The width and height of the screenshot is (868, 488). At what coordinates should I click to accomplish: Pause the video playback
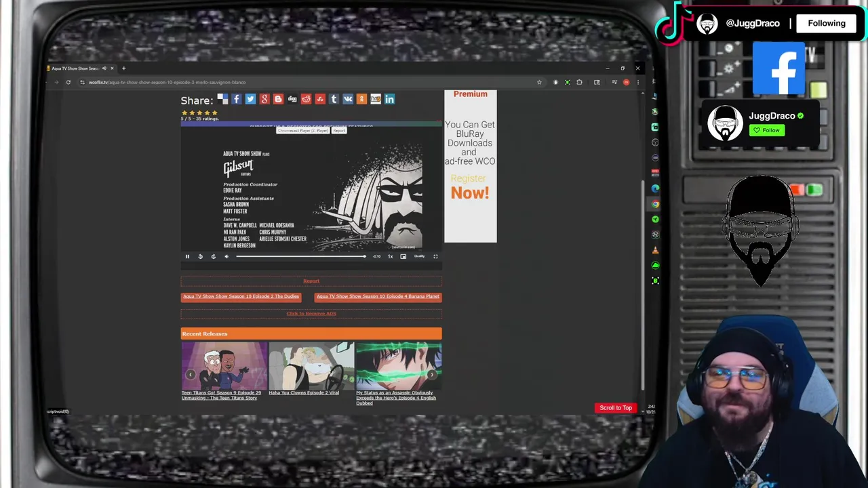pos(187,256)
